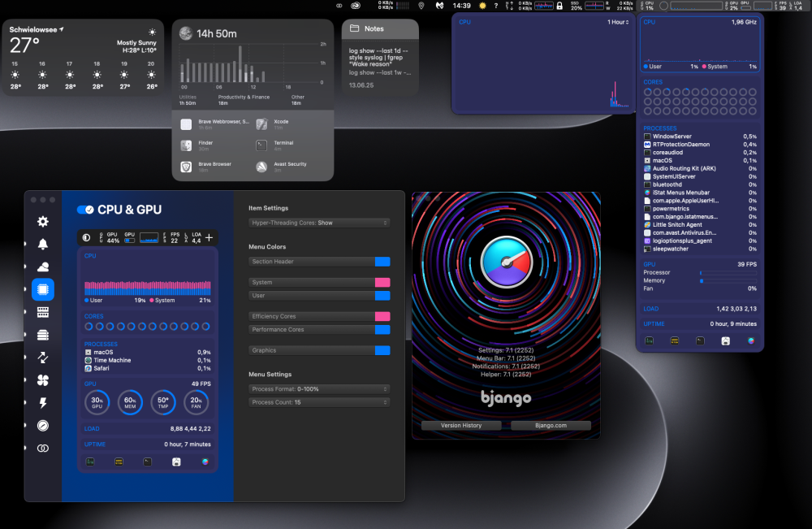Open the Process Format dropdown
812x529 pixels.
point(319,389)
